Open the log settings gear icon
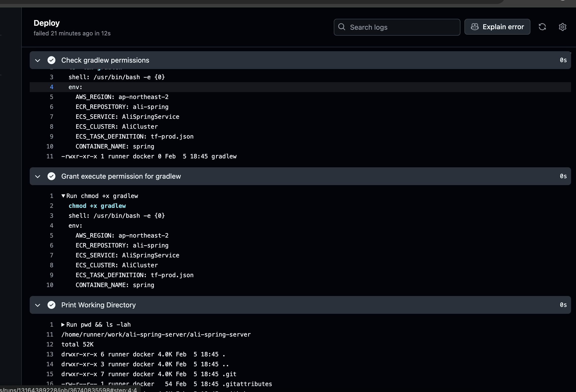 coord(562,27)
